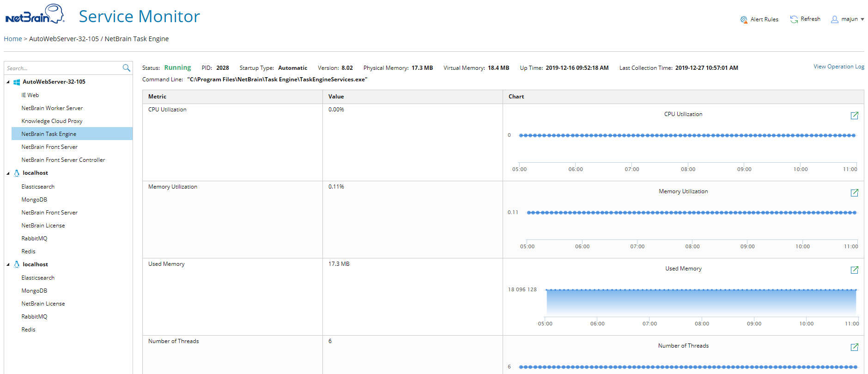
Task: Select second localhost Elasticsearch
Action: click(x=38, y=278)
